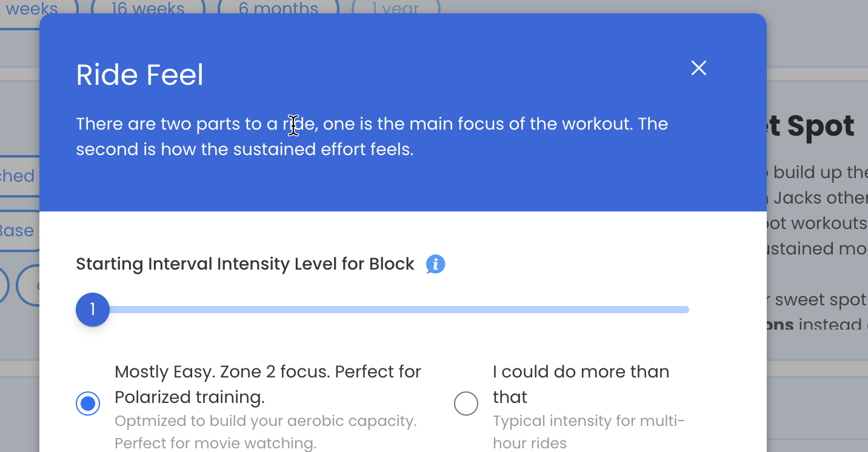Click the partially hidden Base button

(19, 230)
